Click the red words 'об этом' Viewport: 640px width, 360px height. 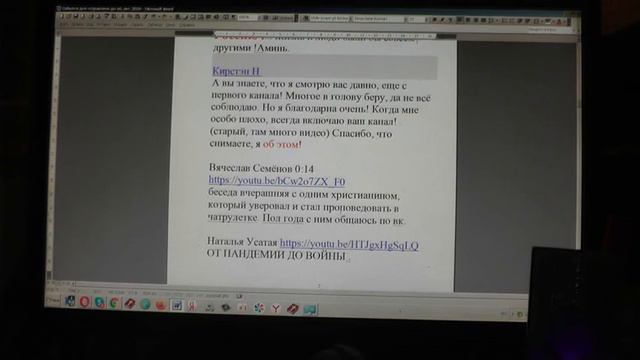click(281, 144)
